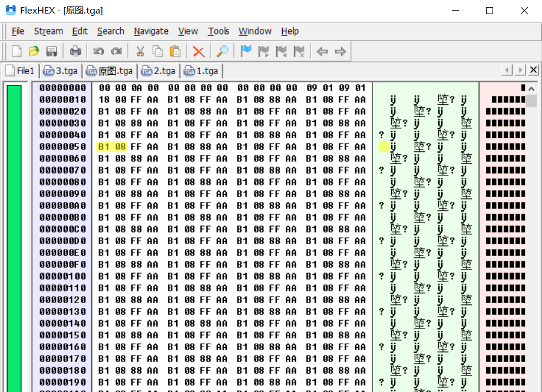Image resolution: width=542 pixels, height=392 pixels.
Task: Click the 0A byte in first row
Action: [137, 88]
